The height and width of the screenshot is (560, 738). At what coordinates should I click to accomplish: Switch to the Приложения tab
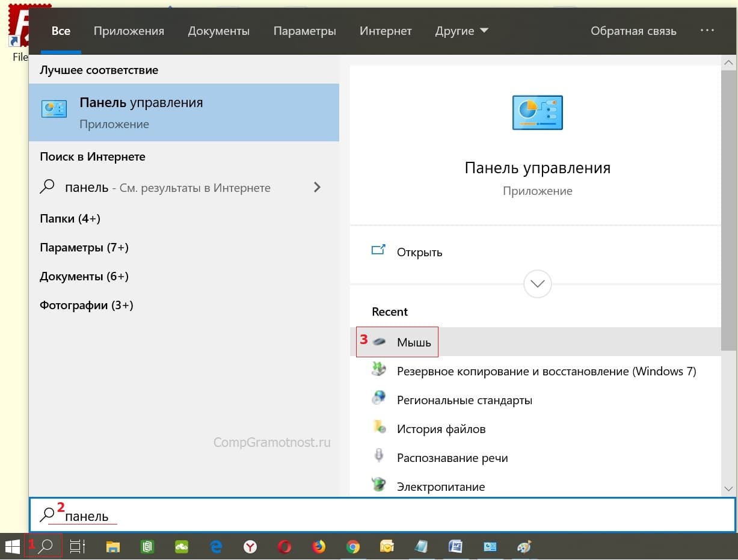[129, 31]
